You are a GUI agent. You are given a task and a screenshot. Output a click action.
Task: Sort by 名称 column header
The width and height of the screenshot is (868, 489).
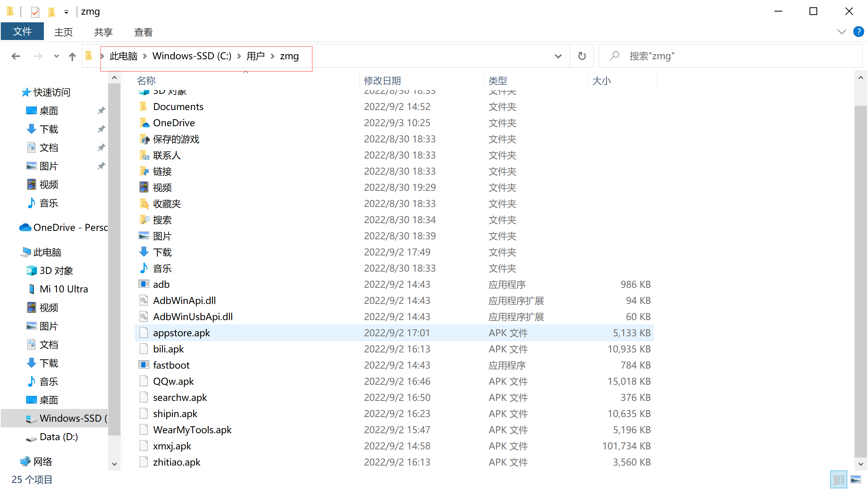click(x=146, y=80)
